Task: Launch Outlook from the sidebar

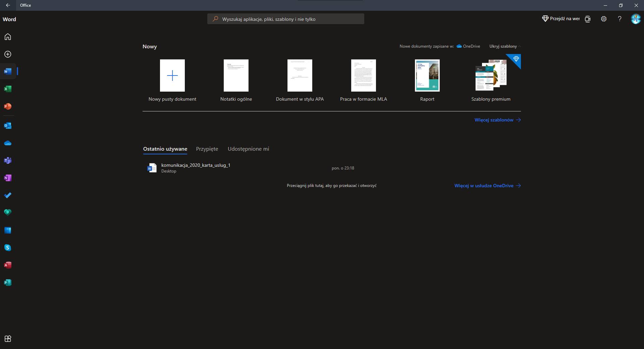Action: tap(8, 126)
